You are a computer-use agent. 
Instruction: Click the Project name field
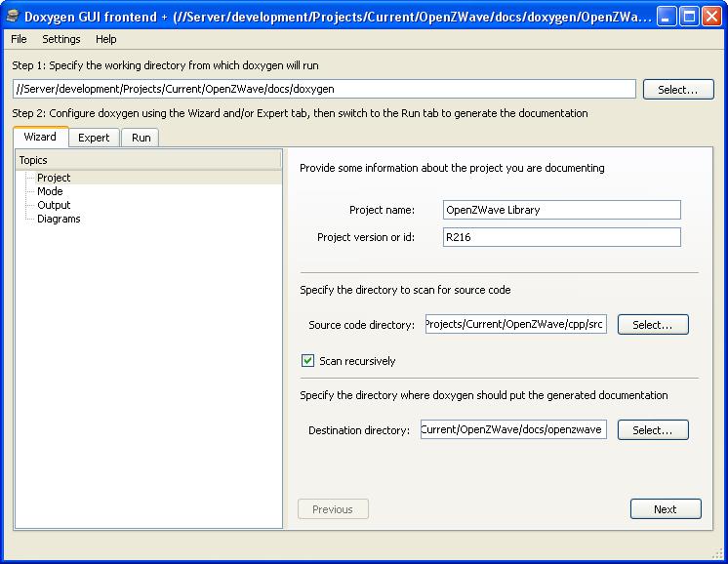click(561, 210)
